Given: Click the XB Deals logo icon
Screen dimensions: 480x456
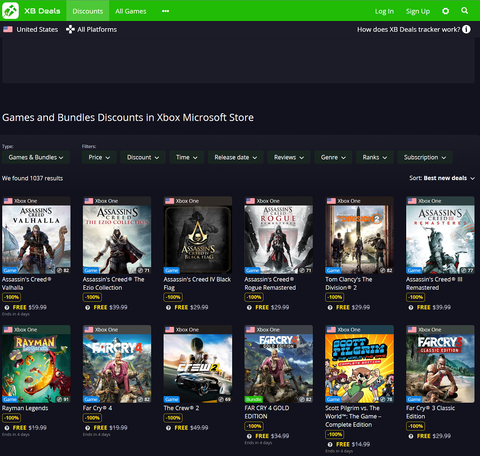Looking at the screenshot, I should [x=10, y=10].
